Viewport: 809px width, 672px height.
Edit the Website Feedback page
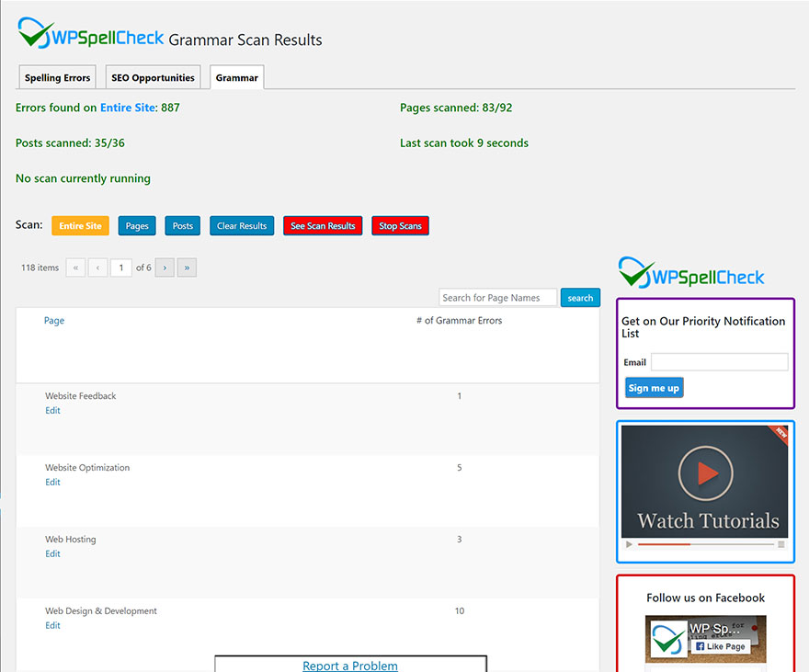[52, 411]
